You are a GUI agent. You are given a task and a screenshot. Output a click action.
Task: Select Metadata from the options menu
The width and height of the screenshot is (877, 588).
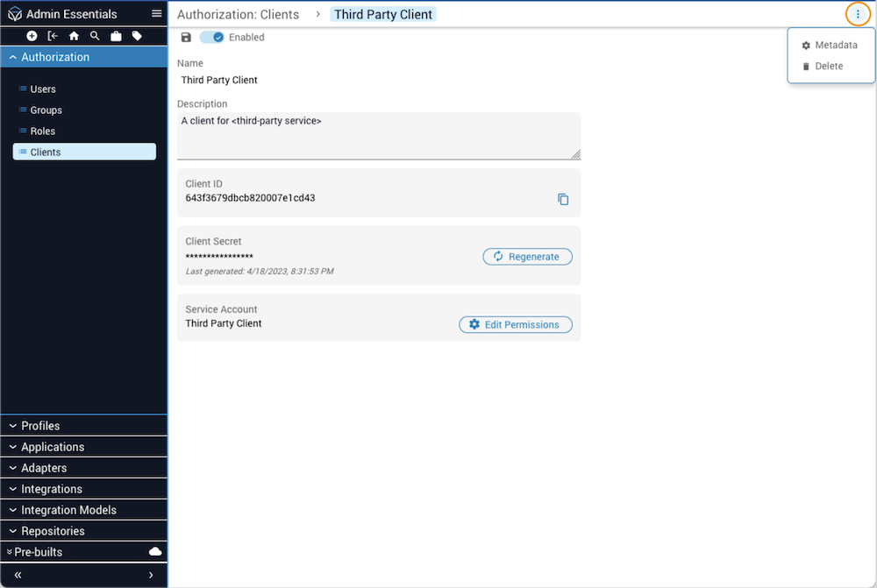coord(835,45)
